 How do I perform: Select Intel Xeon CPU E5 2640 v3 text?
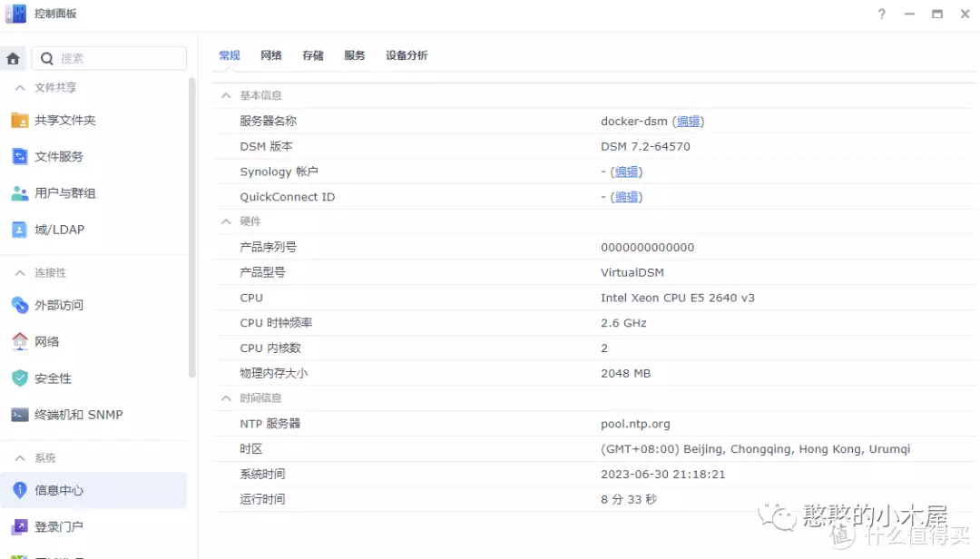[x=678, y=298]
